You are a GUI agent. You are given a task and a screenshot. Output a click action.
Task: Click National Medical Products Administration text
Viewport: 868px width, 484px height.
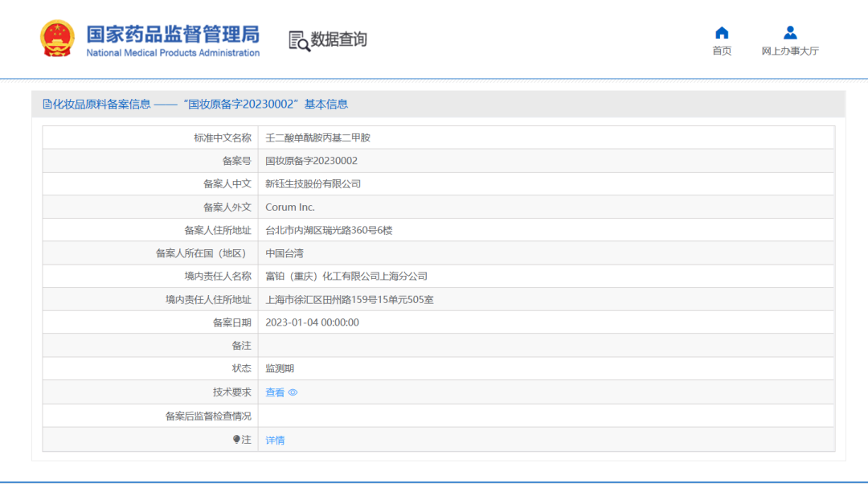click(173, 53)
